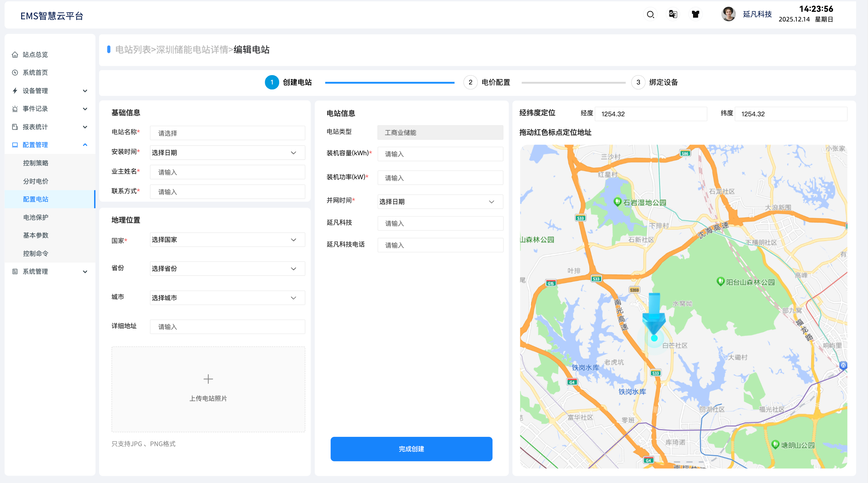
Task: Click the 完成创建 button
Action: (x=411, y=449)
